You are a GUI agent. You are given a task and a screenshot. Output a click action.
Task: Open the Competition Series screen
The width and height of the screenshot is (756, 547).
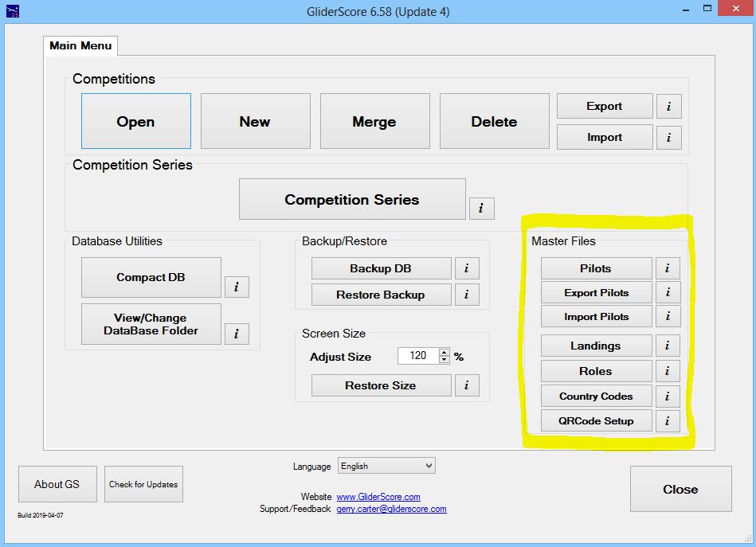coord(352,199)
